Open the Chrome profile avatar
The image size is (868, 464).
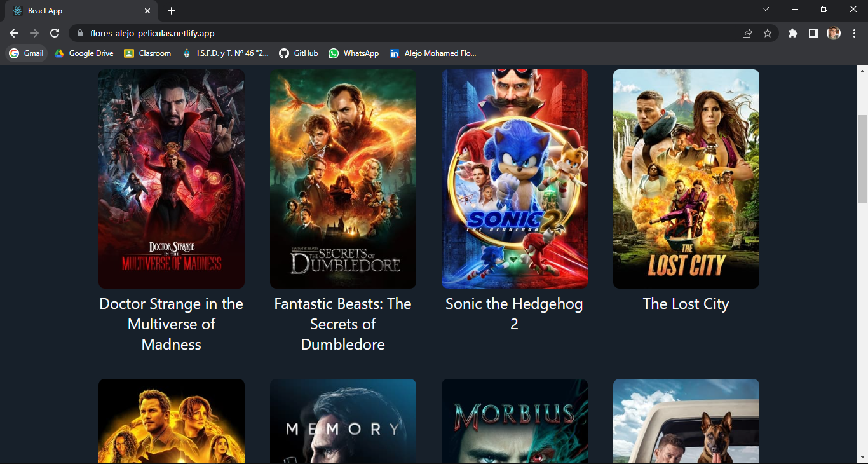point(834,33)
